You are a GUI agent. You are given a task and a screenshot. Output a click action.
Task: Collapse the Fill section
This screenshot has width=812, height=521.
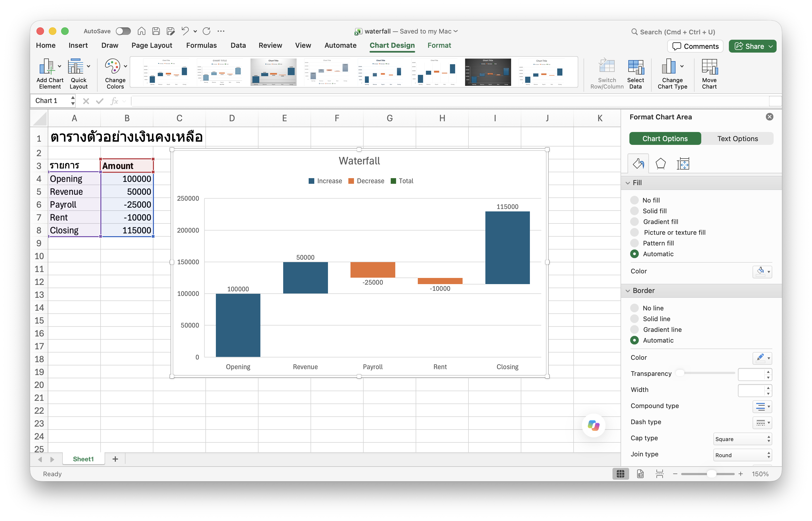628,183
